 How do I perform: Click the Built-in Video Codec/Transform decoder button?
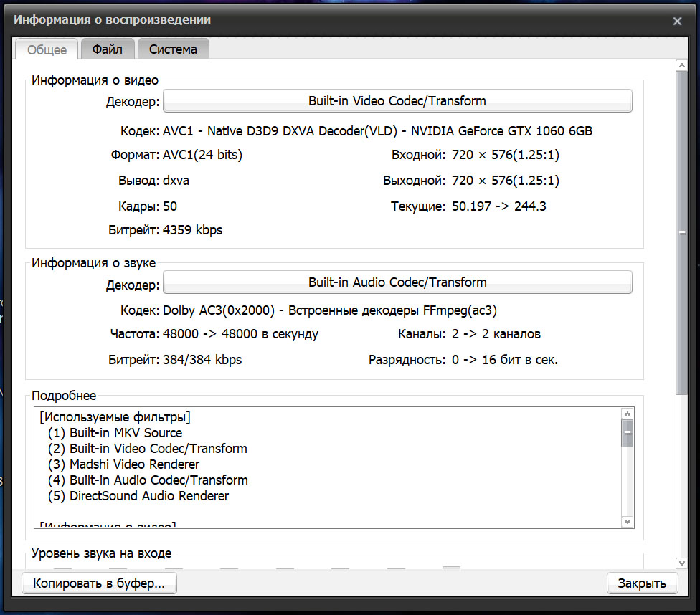pos(397,101)
